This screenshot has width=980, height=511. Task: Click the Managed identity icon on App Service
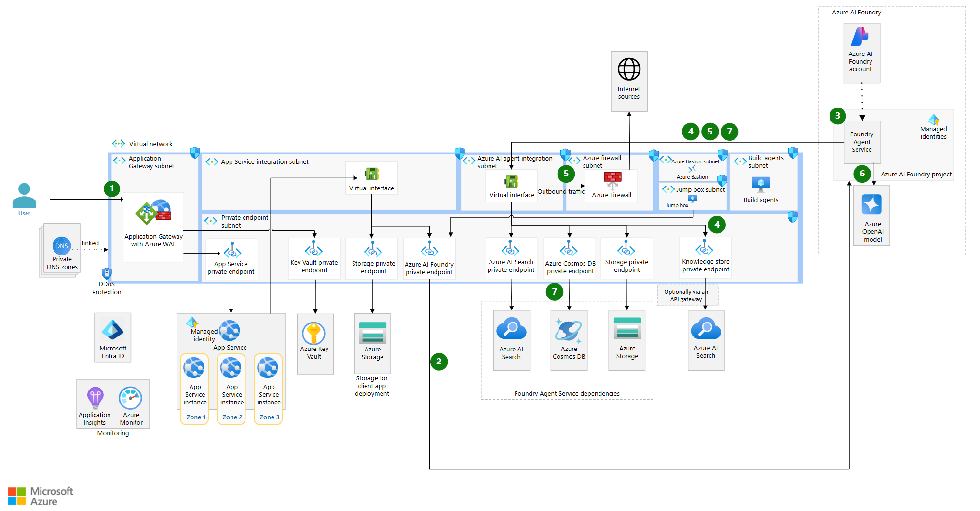(192, 323)
